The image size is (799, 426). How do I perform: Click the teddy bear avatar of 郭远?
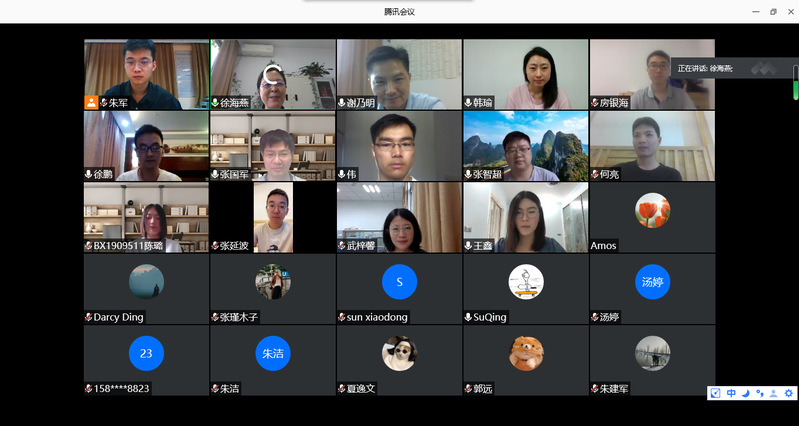525,353
